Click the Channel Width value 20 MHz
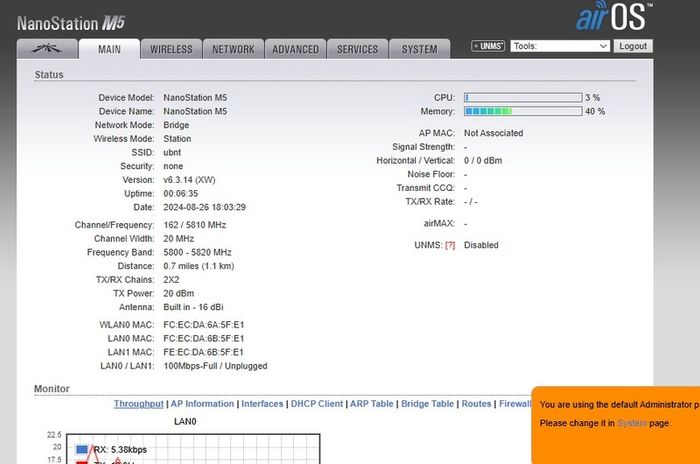The height and width of the screenshot is (464, 700). [179, 238]
